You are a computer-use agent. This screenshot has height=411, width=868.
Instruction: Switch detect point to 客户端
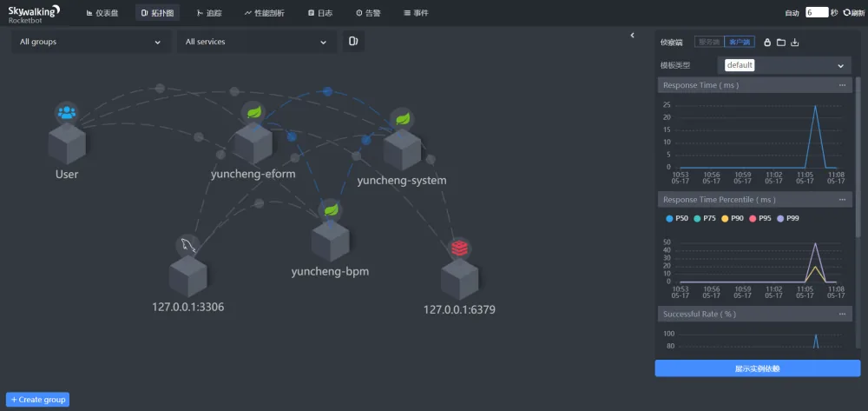click(739, 42)
